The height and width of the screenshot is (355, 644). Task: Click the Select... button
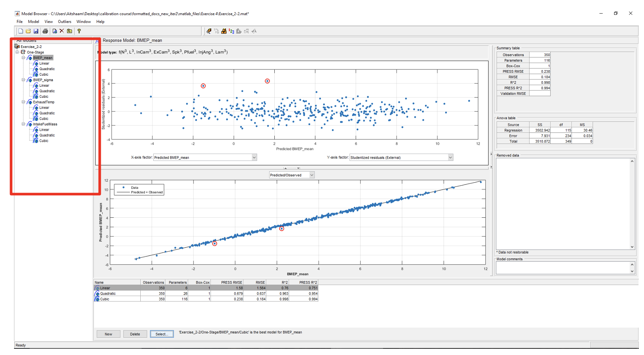click(162, 334)
